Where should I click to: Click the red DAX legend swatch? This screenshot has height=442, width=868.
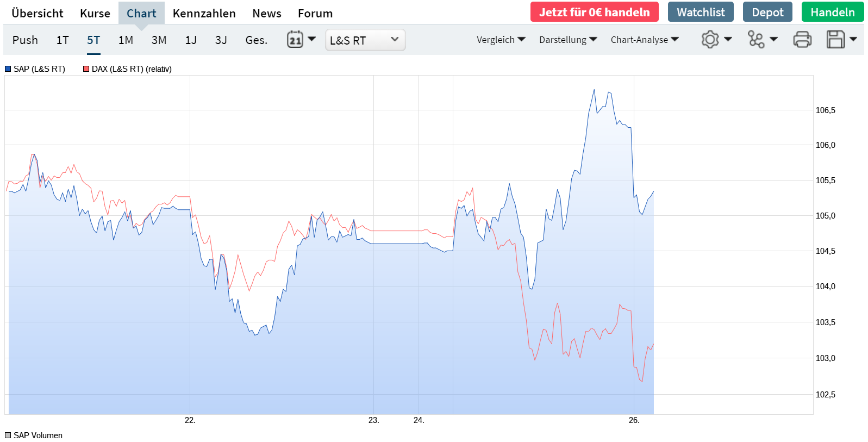(x=86, y=69)
